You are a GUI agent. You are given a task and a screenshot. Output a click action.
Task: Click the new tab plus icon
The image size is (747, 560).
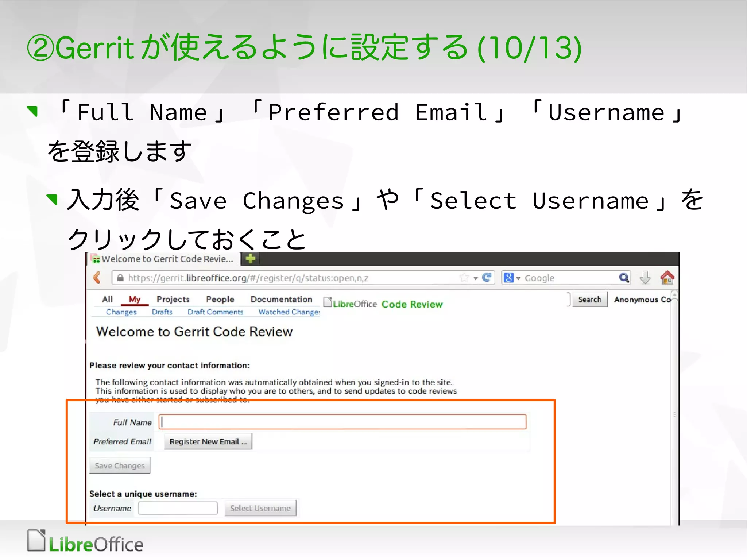250,259
